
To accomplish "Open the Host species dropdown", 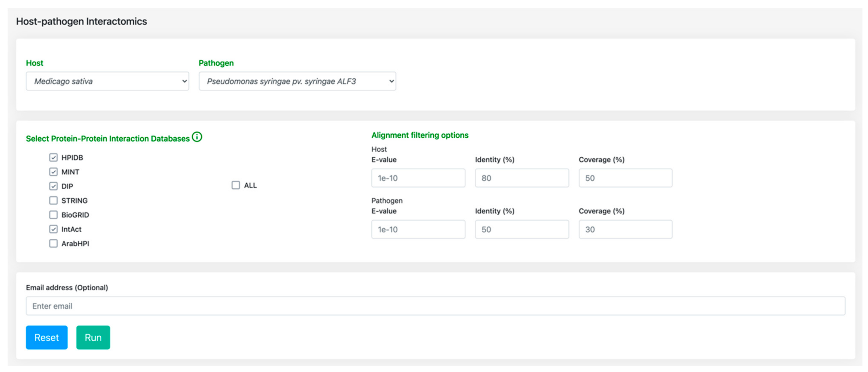I will pyautogui.click(x=107, y=81).
